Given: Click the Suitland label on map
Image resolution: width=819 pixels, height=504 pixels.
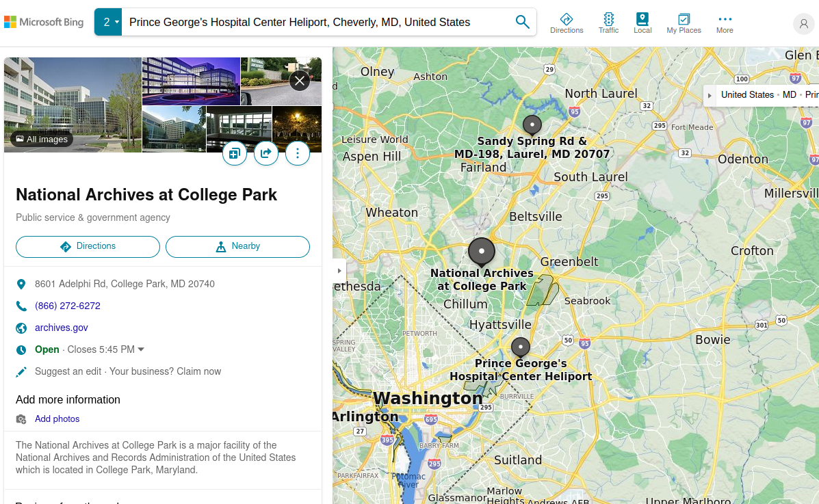Looking at the screenshot, I should click(x=518, y=460).
